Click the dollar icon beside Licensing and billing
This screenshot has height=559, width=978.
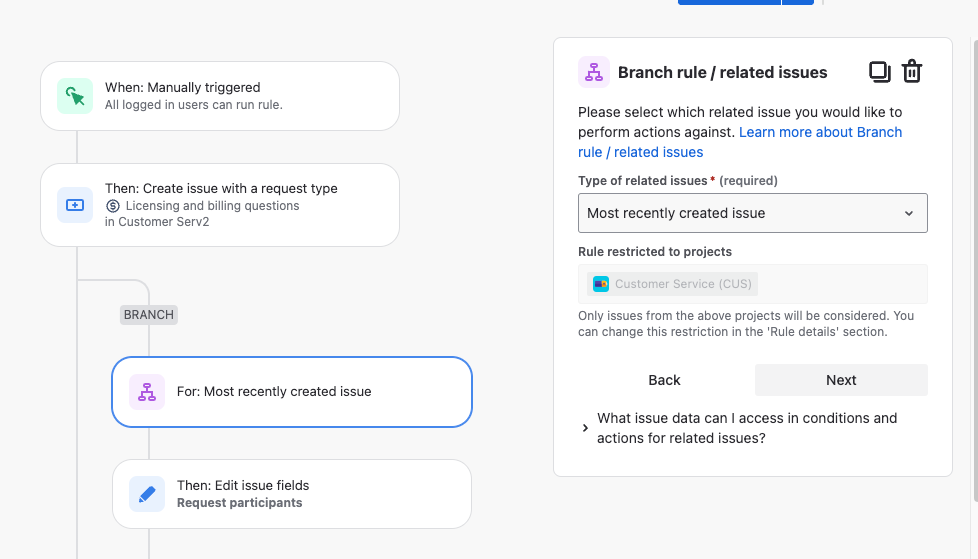pos(113,206)
